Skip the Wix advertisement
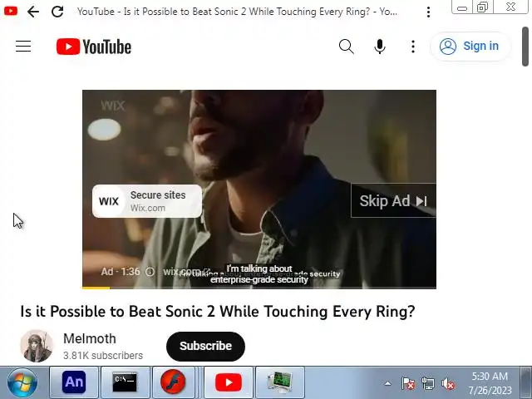Viewport: 532px width, 399px height. click(x=393, y=201)
